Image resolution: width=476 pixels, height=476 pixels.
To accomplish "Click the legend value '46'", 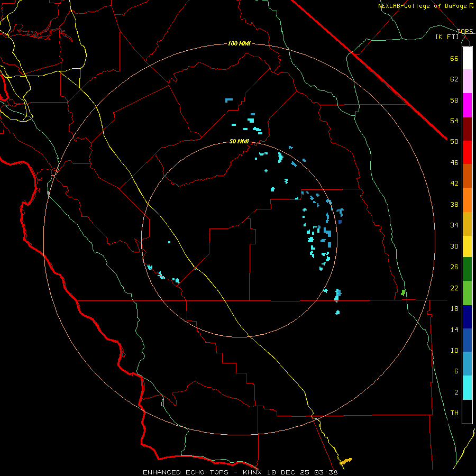I will 454,163.
